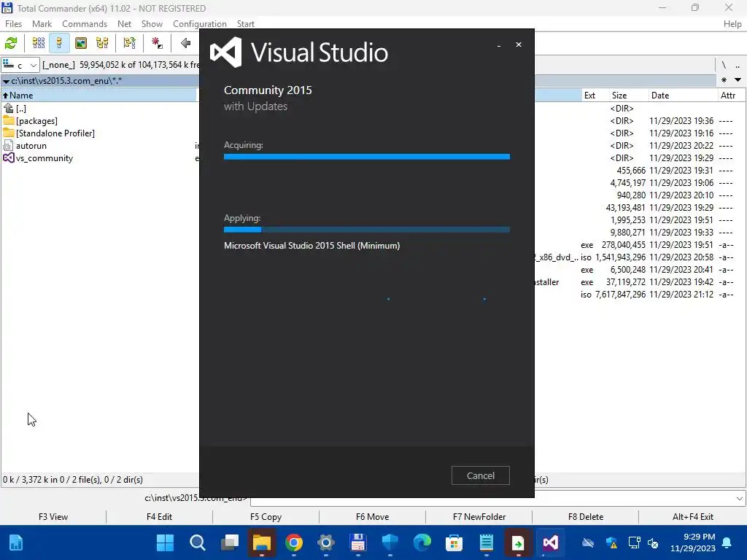Go up one level with the two-dots button
This screenshot has width=747, height=560.
click(738, 65)
